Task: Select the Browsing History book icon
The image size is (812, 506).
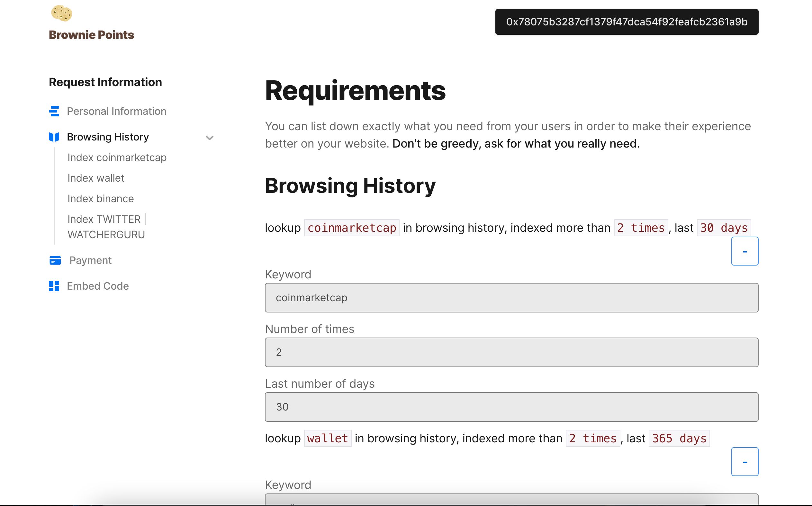Action: 54,136
